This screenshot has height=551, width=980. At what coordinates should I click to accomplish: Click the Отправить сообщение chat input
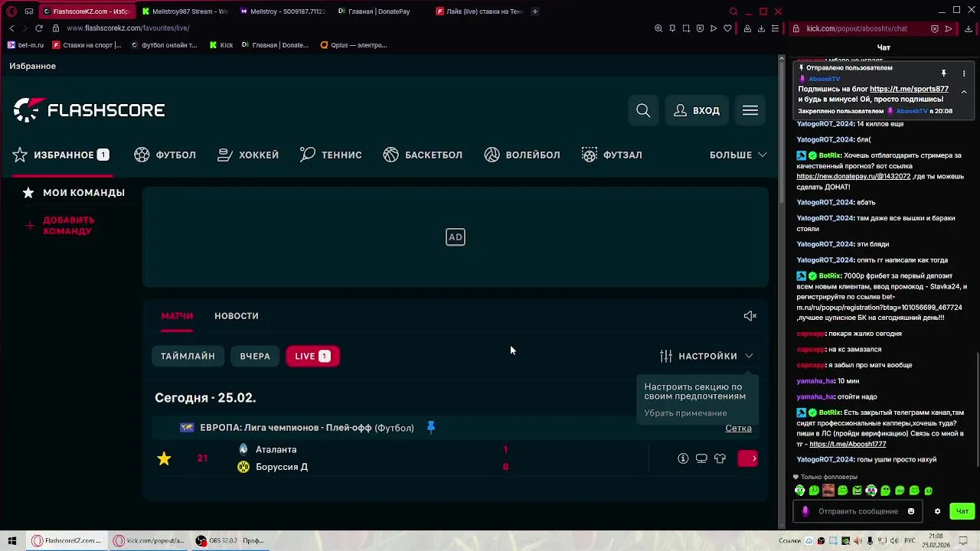pos(857,511)
